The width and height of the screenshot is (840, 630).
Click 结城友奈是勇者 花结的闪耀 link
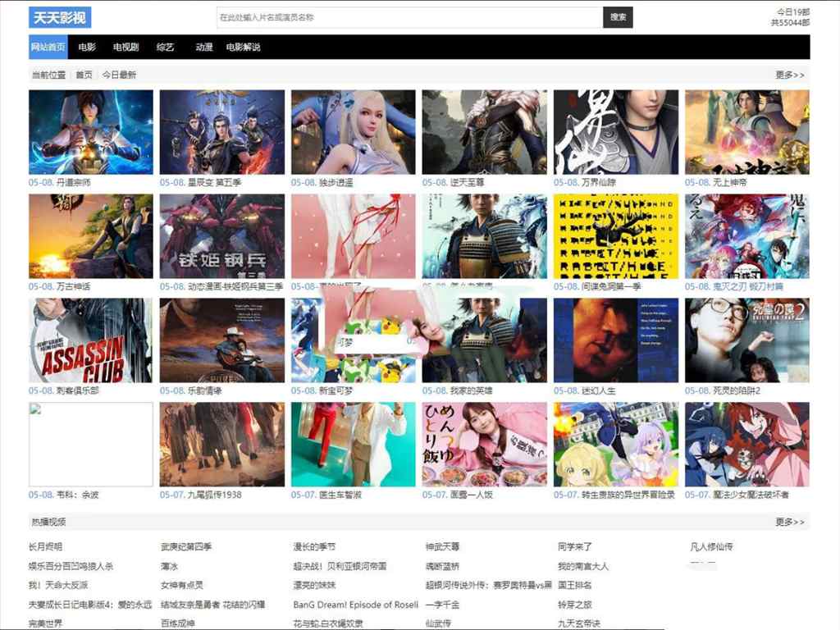tap(212, 605)
